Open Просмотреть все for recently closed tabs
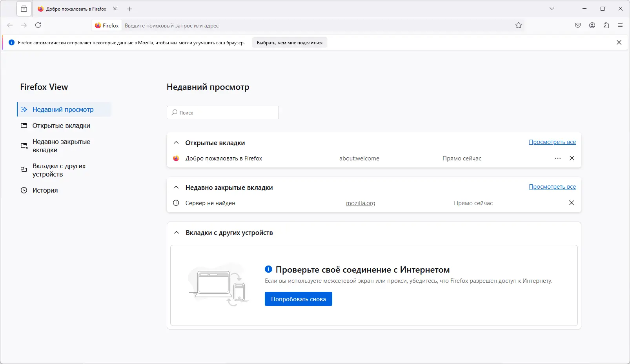 tap(552, 187)
